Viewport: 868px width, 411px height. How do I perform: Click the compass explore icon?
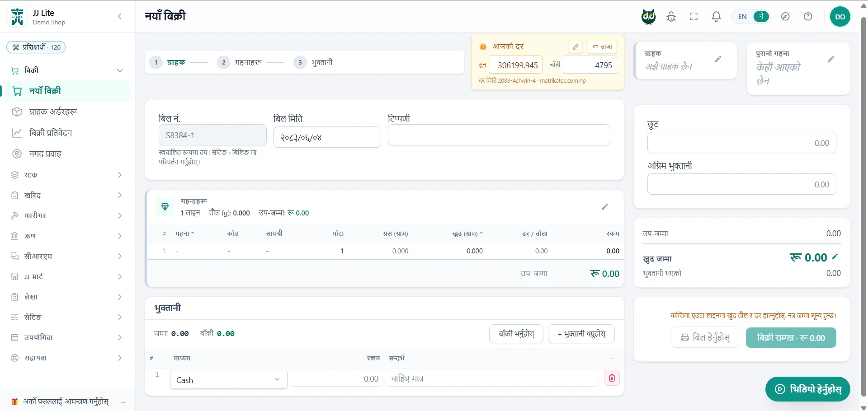(x=785, y=17)
